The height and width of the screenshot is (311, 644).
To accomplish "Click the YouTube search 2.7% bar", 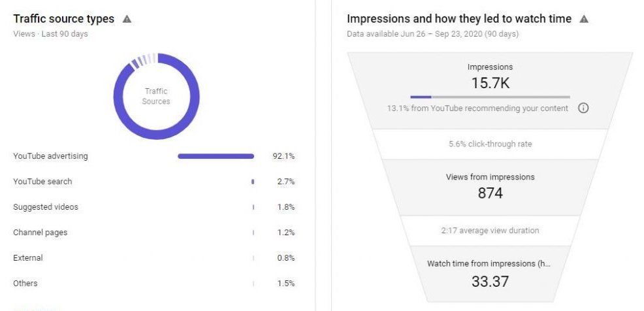I will pos(253,182).
